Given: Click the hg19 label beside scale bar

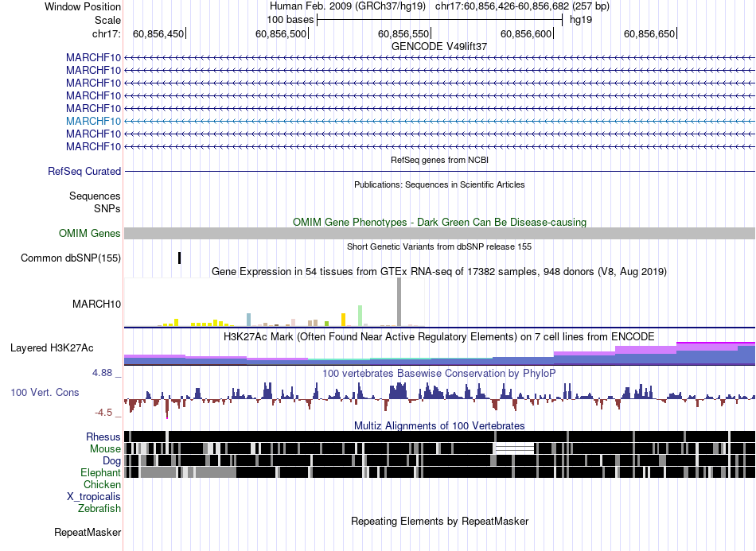Looking at the screenshot, I should click(581, 20).
